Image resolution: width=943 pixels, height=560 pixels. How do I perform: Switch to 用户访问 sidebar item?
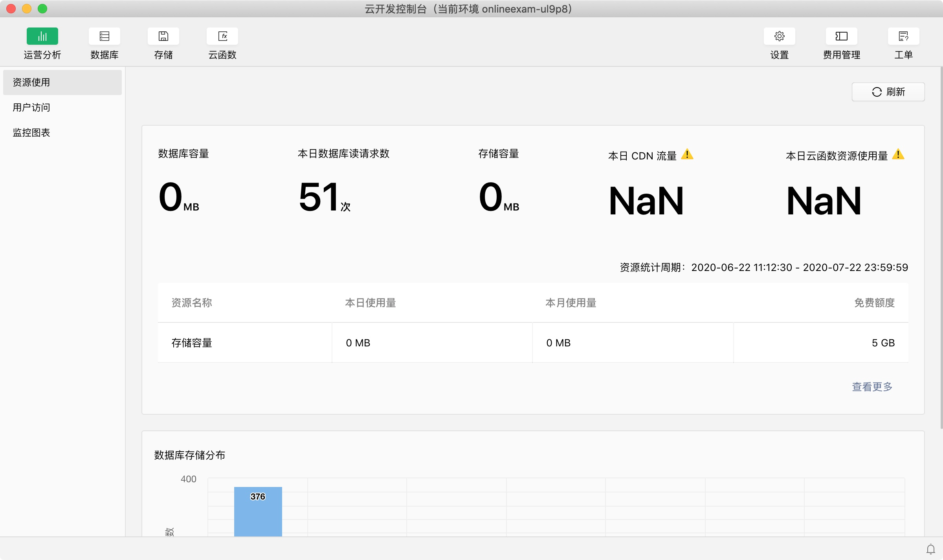tap(31, 108)
